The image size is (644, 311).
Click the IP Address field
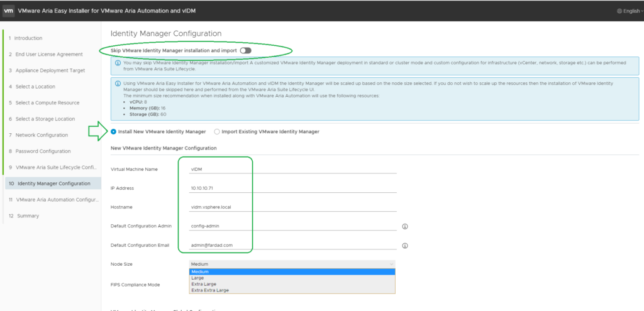pyautogui.click(x=292, y=188)
